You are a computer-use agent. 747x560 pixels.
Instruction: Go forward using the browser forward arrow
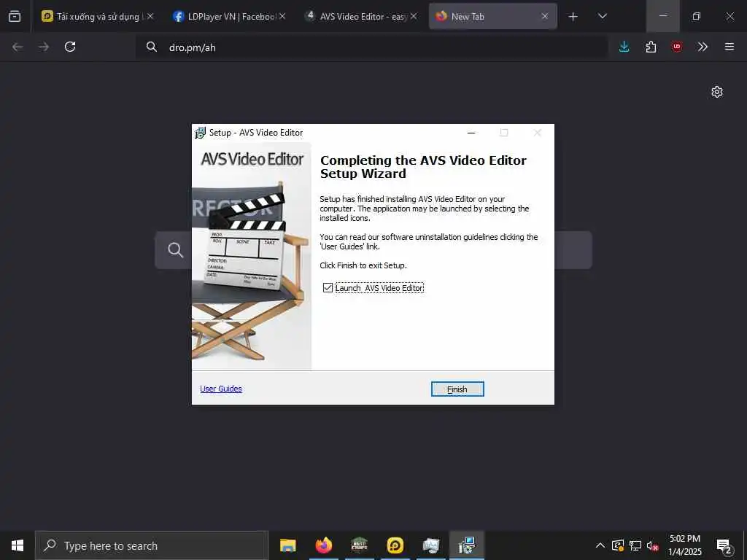coord(44,47)
